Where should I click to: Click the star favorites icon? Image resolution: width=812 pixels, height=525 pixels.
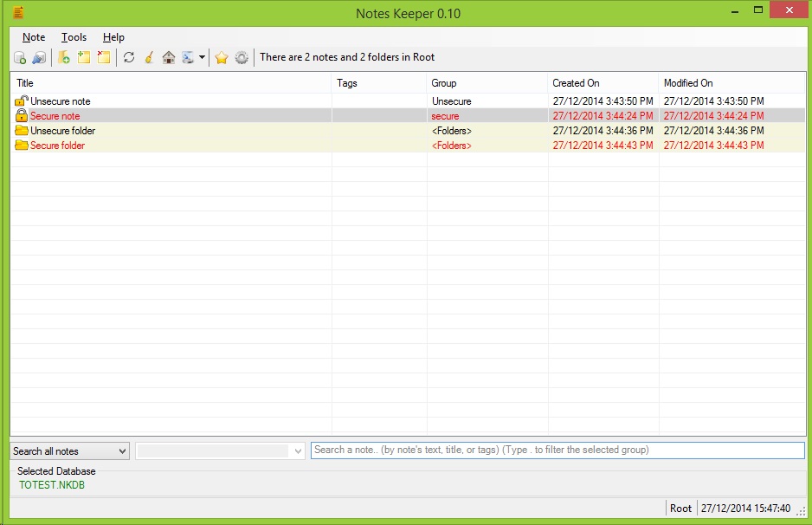pos(222,58)
